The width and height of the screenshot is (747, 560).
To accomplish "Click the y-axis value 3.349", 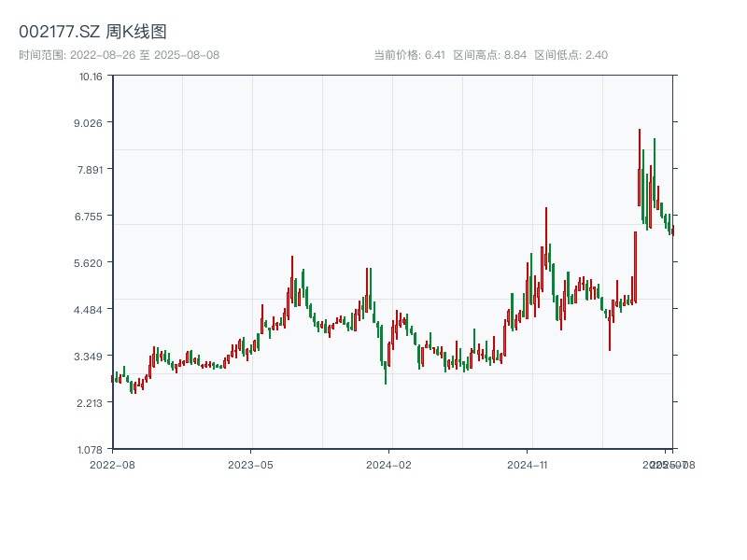I will pos(88,357).
